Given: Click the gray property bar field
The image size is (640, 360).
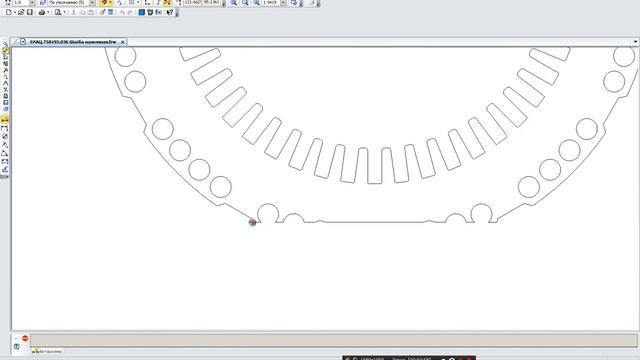Looking at the screenshot, I should tap(333, 340).
